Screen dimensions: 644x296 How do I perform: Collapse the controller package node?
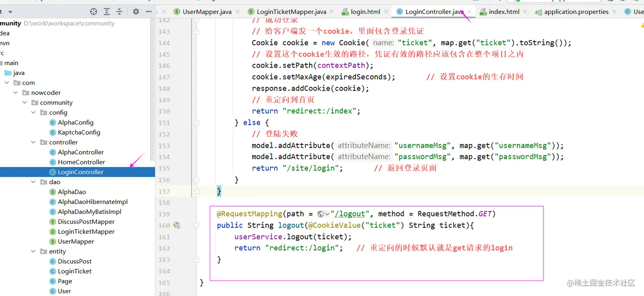coord(34,142)
